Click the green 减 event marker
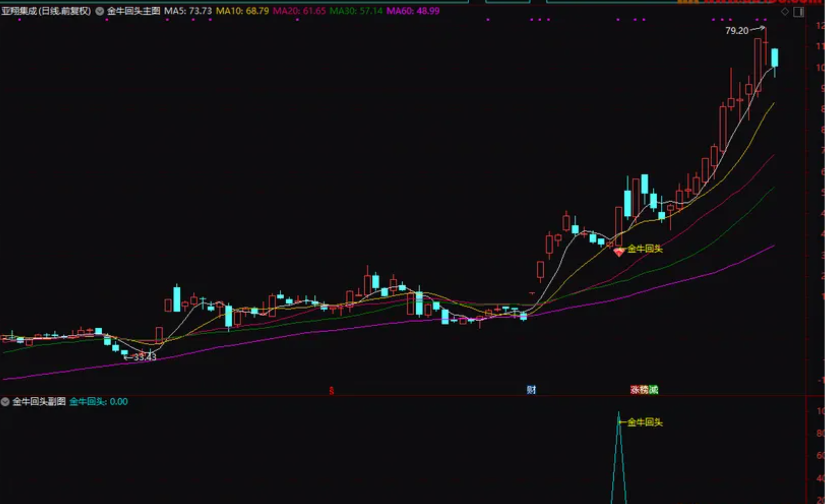 654,390
